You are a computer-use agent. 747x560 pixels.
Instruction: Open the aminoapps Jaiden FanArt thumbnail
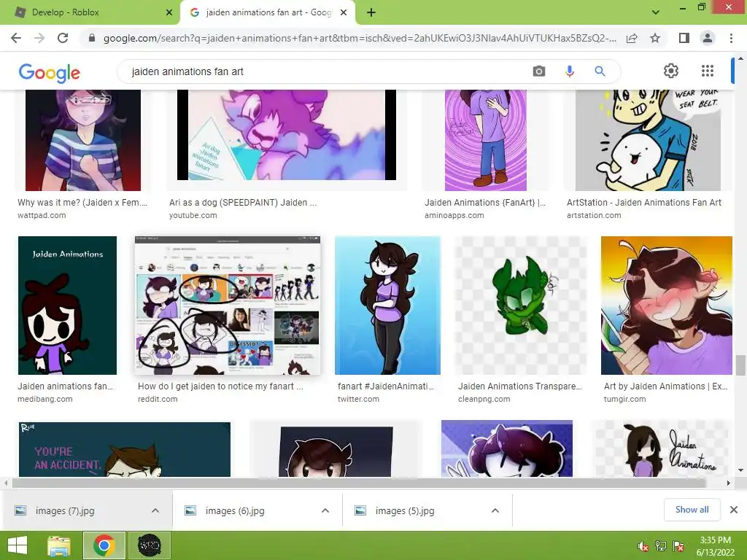[485, 141]
